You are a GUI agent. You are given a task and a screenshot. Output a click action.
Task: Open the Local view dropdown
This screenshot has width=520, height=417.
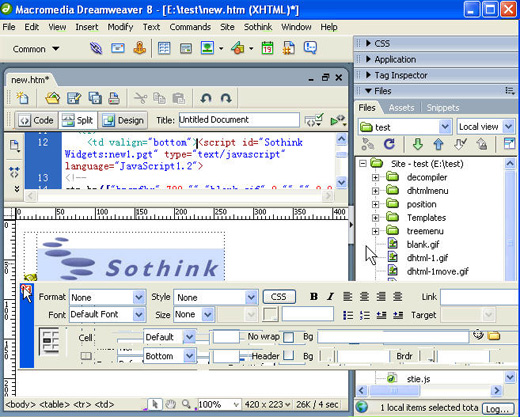point(486,127)
